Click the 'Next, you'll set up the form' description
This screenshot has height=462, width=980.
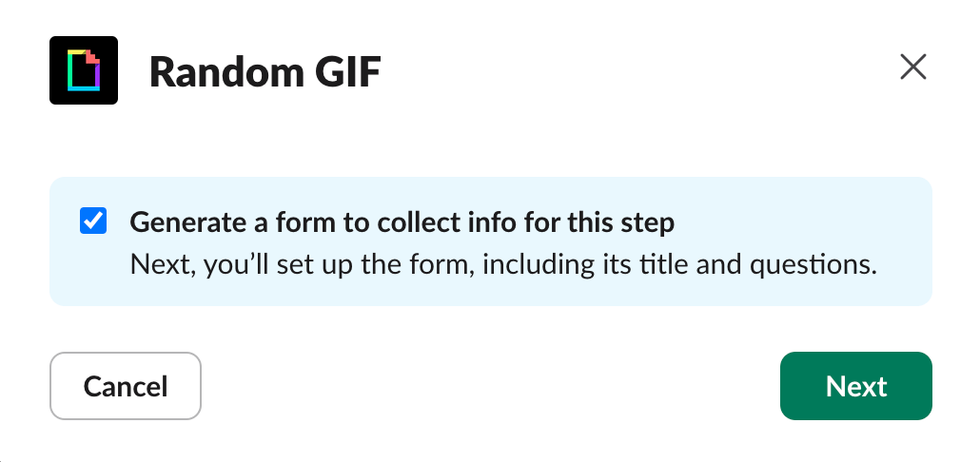(501, 263)
